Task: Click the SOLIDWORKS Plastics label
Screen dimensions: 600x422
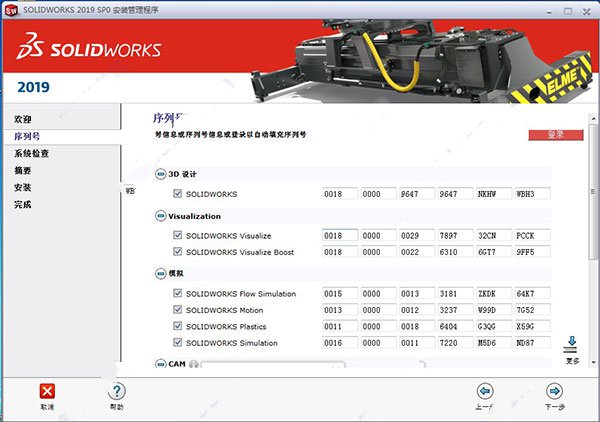Action: 226,327
